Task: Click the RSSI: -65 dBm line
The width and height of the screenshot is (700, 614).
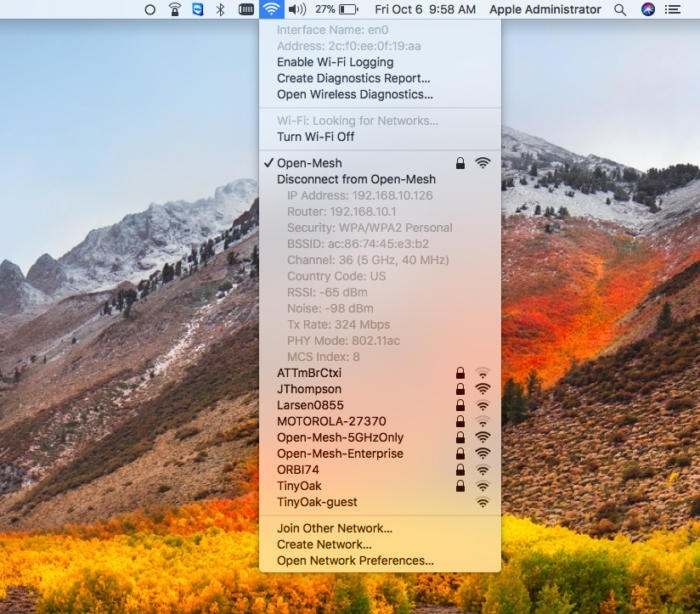Action: click(380, 292)
